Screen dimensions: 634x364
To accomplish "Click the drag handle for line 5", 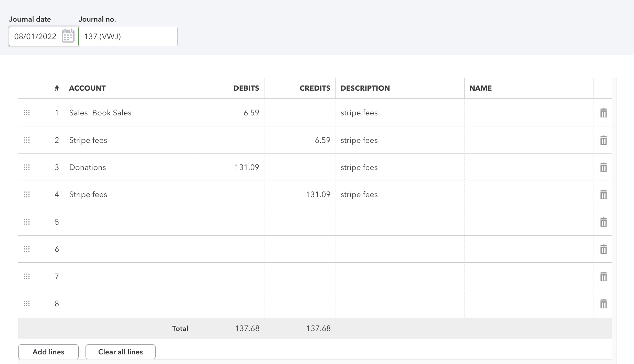I will (x=26, y=222).
